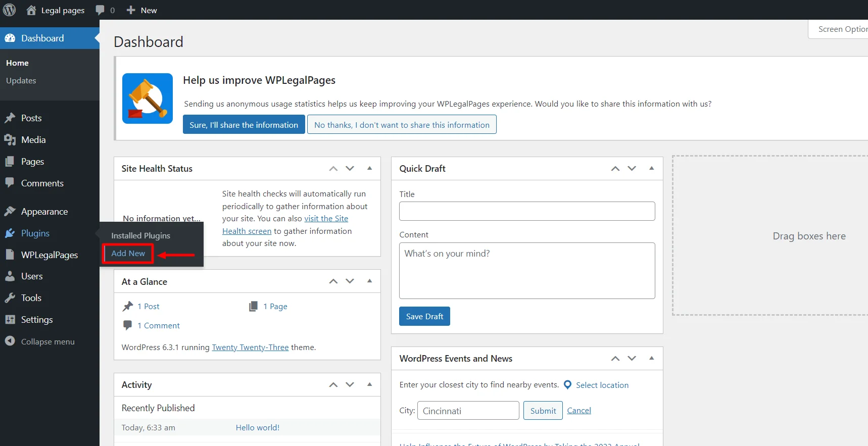Collapse the WordPress Events and News panel
868x446 pixels.
click(651, 358)
